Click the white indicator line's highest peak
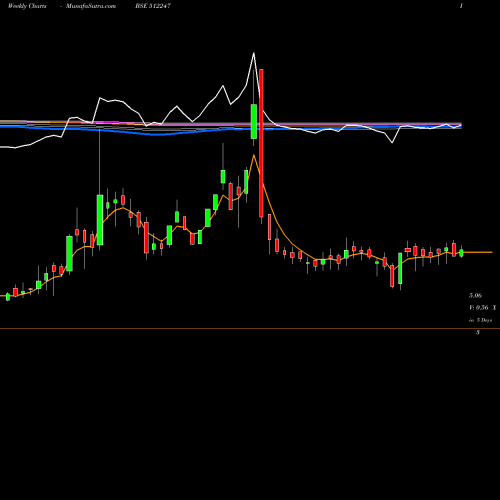Viewport: 500px width, 500px height. coord(254,53)
